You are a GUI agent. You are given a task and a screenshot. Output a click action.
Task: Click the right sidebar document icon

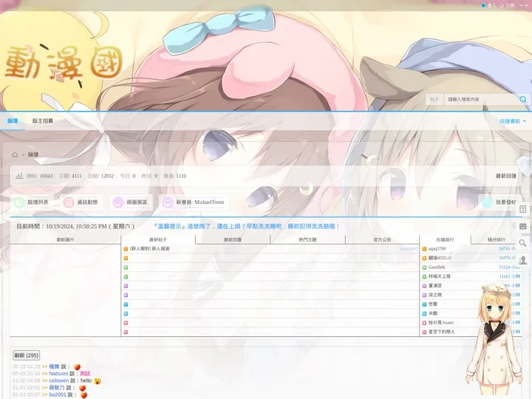[523, 209]
